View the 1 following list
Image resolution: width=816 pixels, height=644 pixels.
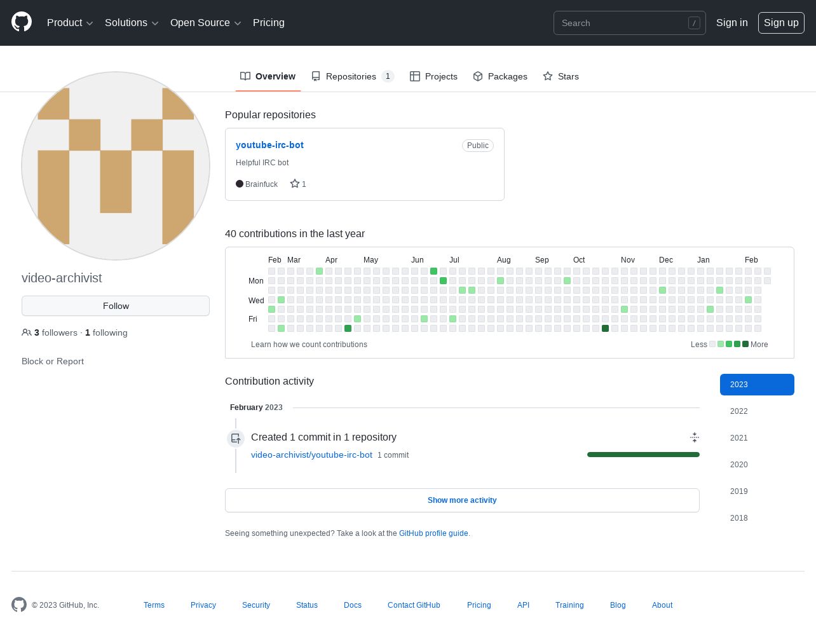106,332
